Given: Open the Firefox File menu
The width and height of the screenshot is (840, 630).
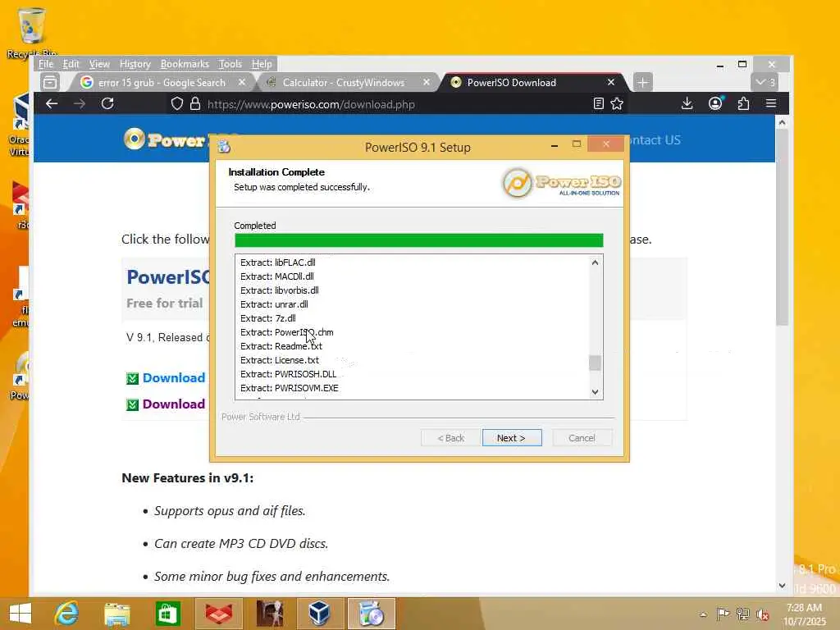Looking at the screenshot, I should click(x=46, y=64).
